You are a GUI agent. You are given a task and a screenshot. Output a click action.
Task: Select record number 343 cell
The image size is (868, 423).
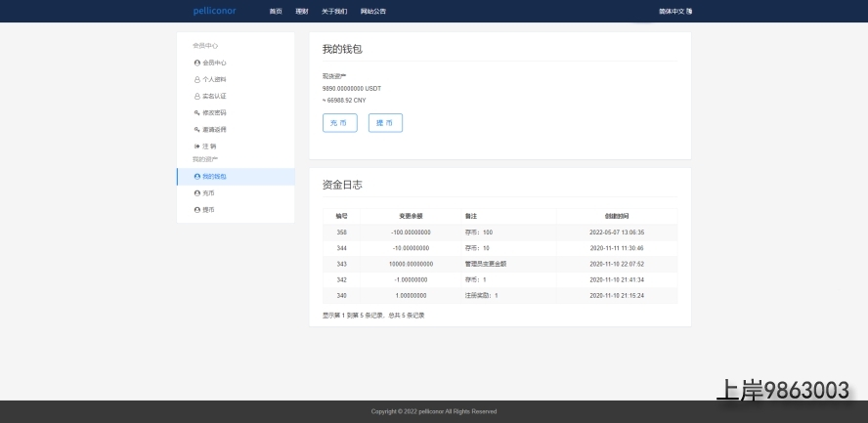pos(341,264)
